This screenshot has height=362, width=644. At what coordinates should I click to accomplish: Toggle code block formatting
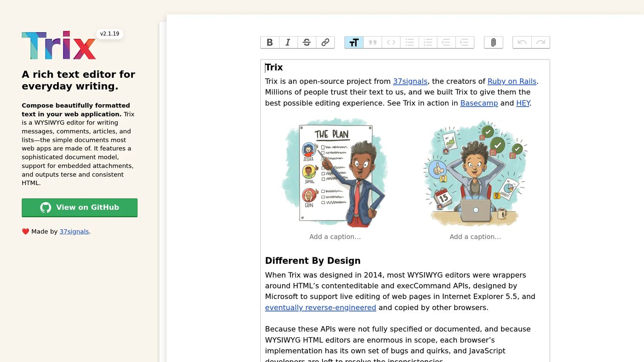click(391, 42)
